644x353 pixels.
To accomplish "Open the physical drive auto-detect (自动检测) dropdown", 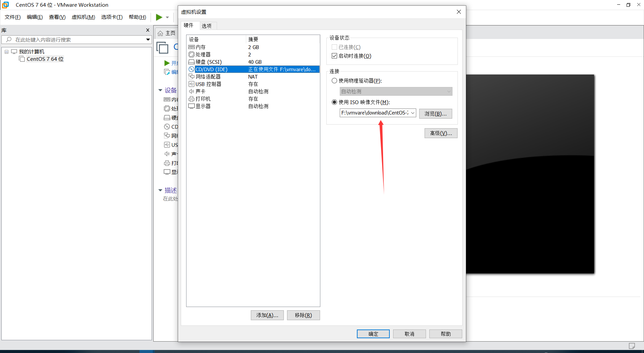I will pos(396,91).
